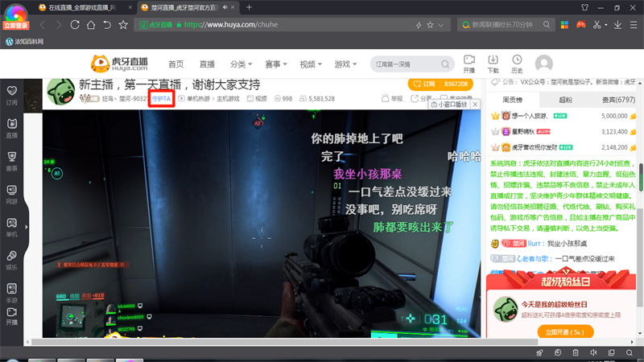Click the restore closed tab undo icon
The width and height of the screenshot is (644, 362).
click(107, 25)
